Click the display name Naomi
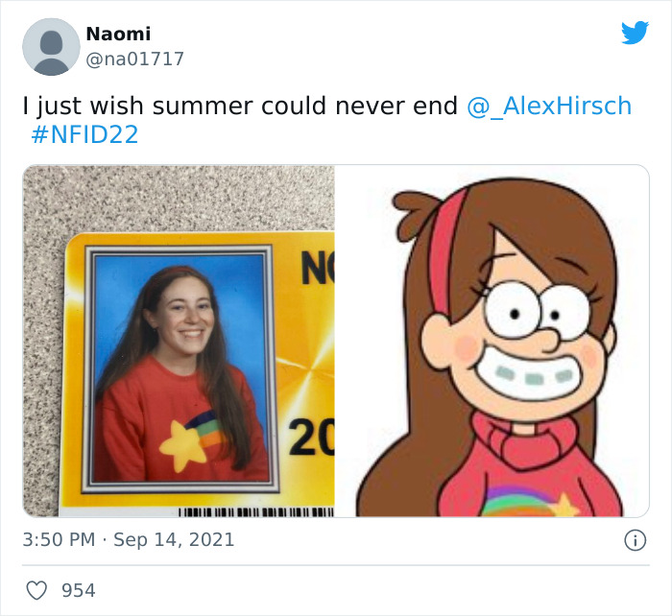Image resolution: width=672 pixels, height=616 pixels. tap(118, 34)
